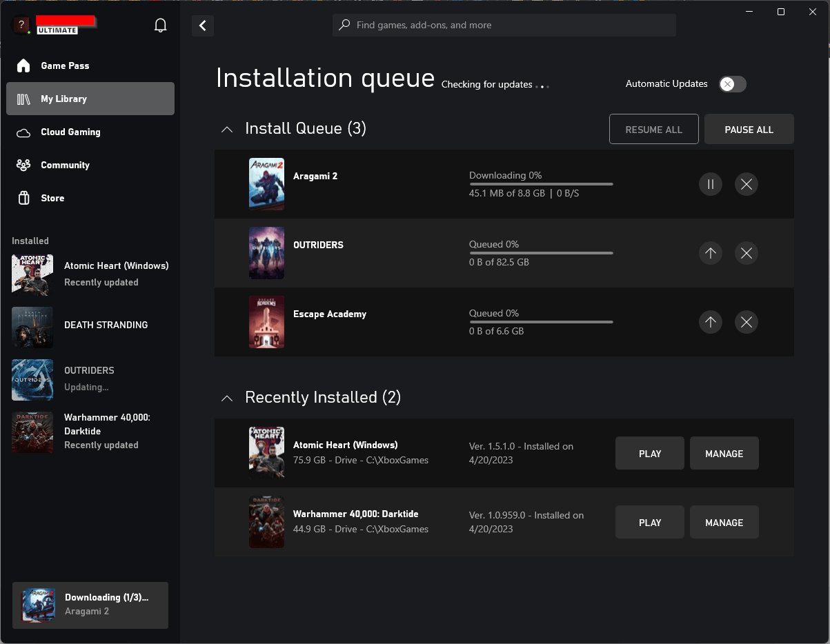Open the Aragami 2 cover in the queue

(266, 184)
